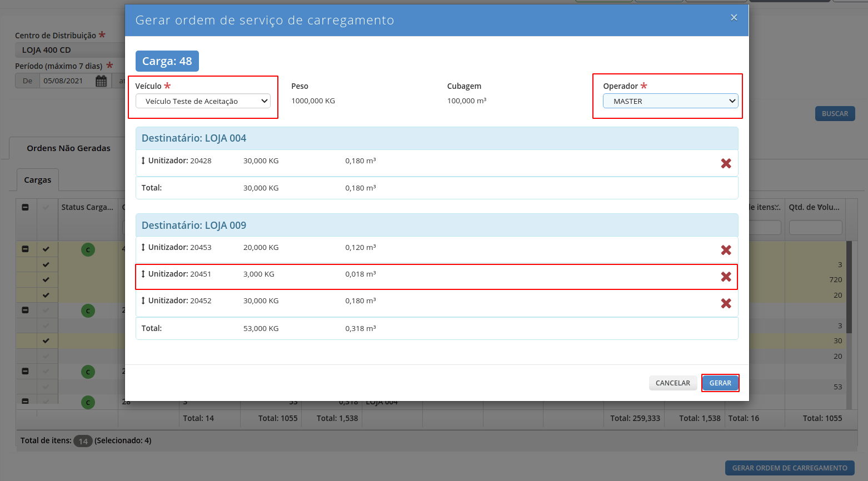Click the reorder arrow beside Unitizador 20428
Screen dimensions: 868x481
[x=143, y=161]
